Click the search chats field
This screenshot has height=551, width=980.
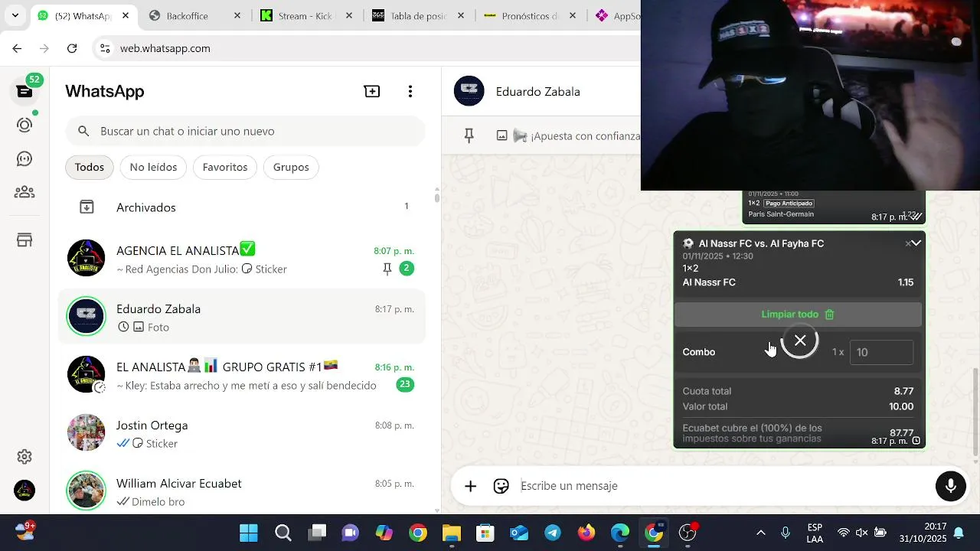tap(245, 132)
